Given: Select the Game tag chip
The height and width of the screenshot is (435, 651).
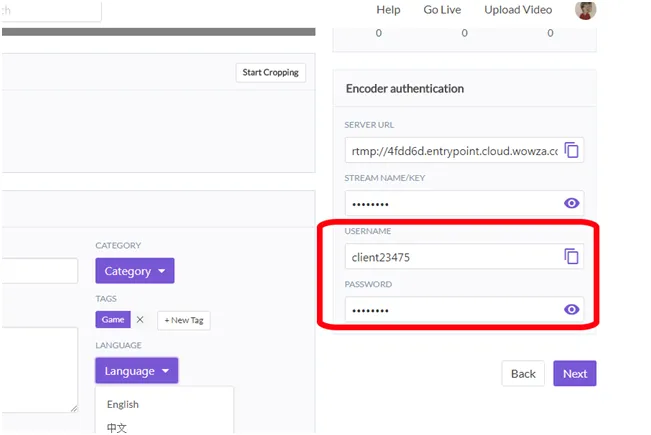Looking at the screenshot, I should coord(113,320).
